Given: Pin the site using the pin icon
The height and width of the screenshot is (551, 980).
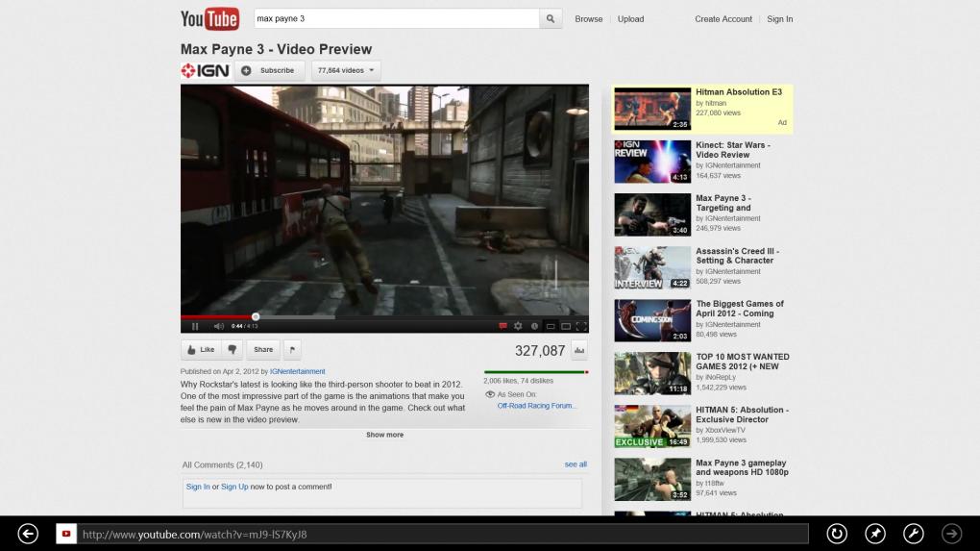Looking at the screenshot, I should pos(875,534).
